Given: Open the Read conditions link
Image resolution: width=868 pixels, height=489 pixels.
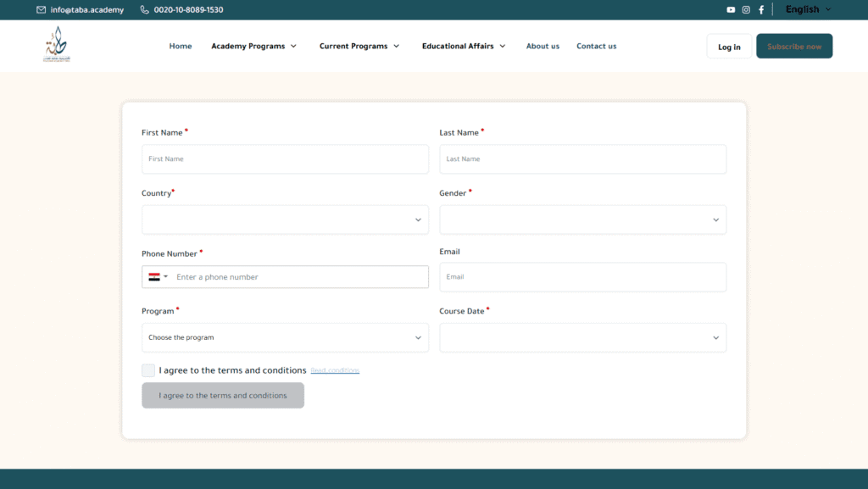Looking at the screenshot, I should 335,371.
